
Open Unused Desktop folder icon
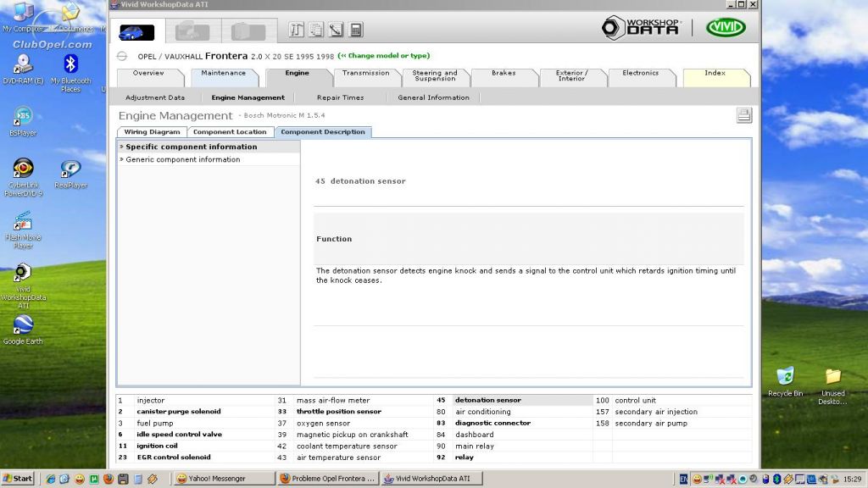[832, 386]
